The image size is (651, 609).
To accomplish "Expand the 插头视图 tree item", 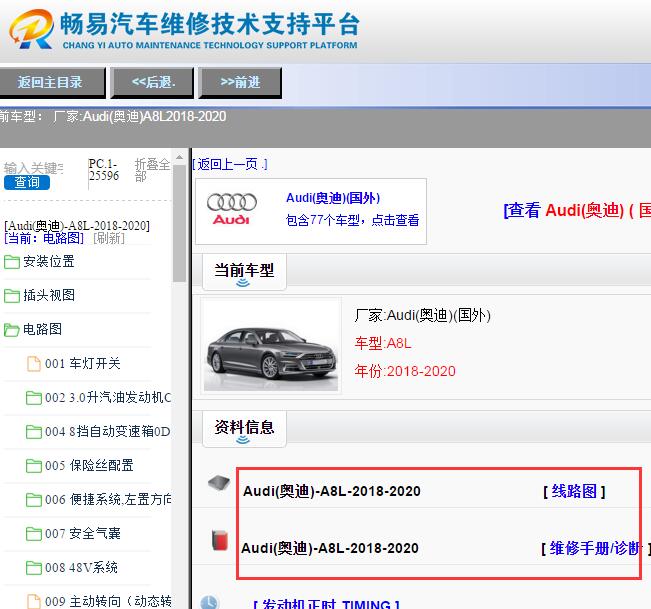I will [49, 296].
